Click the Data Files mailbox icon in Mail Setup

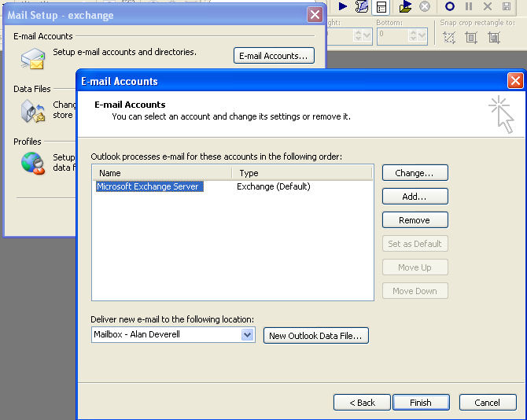[x=32, y=112]
